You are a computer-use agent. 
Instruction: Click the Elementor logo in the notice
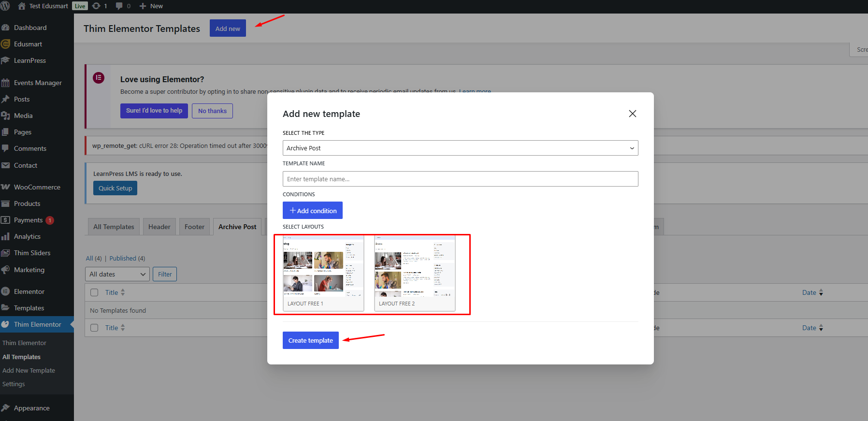click(x=99, y=77)
